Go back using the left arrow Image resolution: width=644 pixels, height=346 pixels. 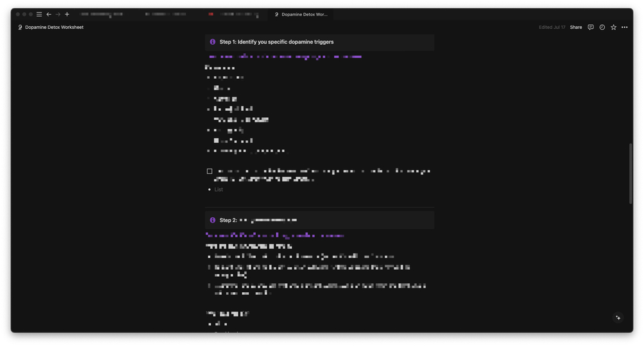[x=49, y=14]
